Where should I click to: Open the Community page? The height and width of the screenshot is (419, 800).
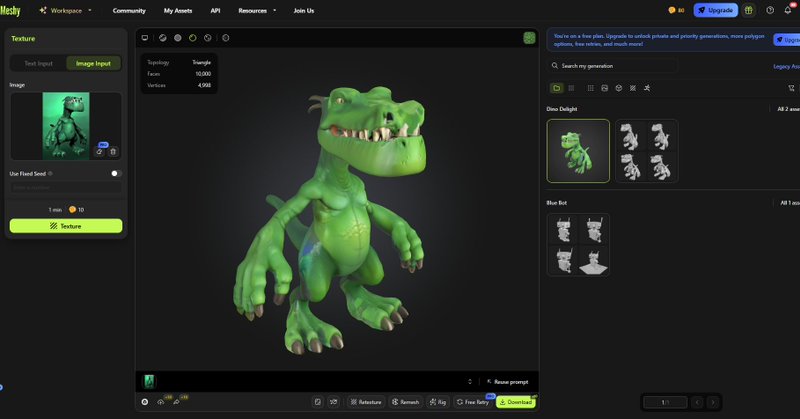pos(129,10)
